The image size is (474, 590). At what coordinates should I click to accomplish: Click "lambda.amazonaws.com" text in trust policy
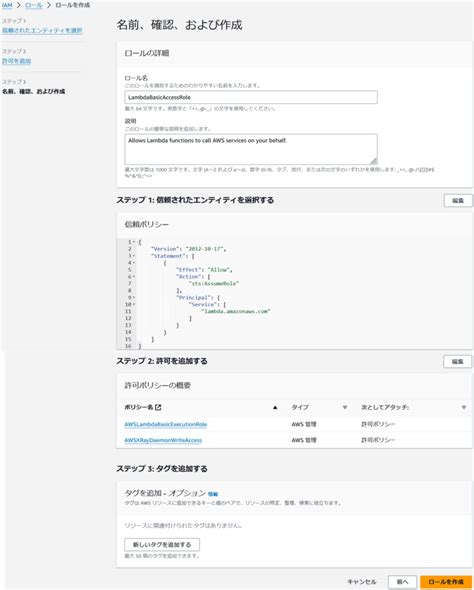coord(236,312)
